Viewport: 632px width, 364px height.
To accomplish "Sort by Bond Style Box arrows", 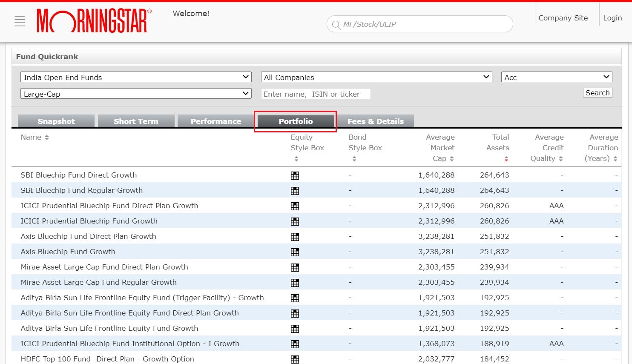I will 354,159.
